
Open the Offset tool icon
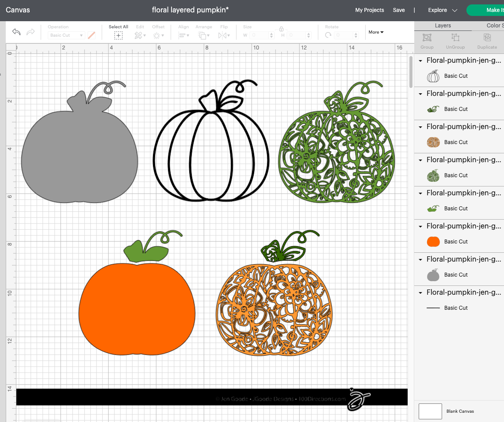[x=158, y=35]
